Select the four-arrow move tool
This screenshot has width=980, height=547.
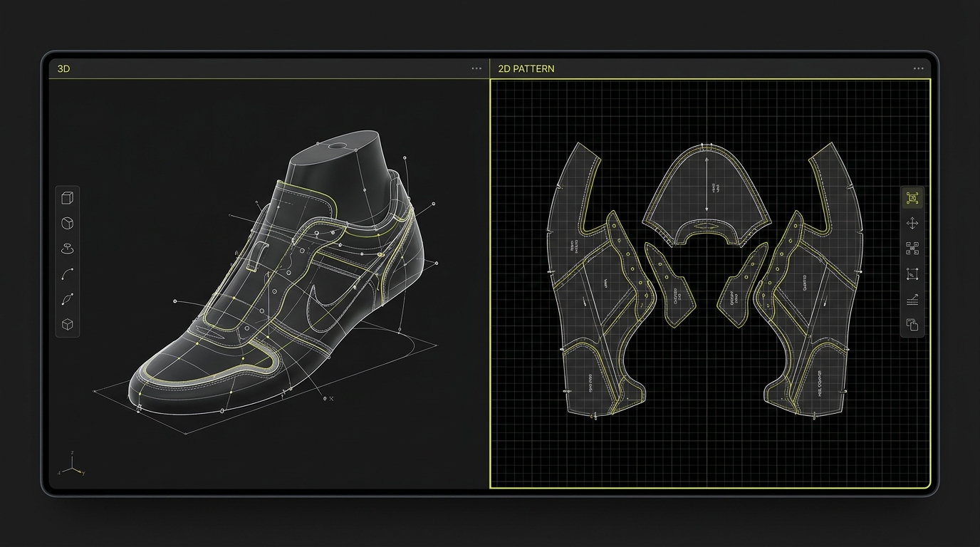[912, 223]
